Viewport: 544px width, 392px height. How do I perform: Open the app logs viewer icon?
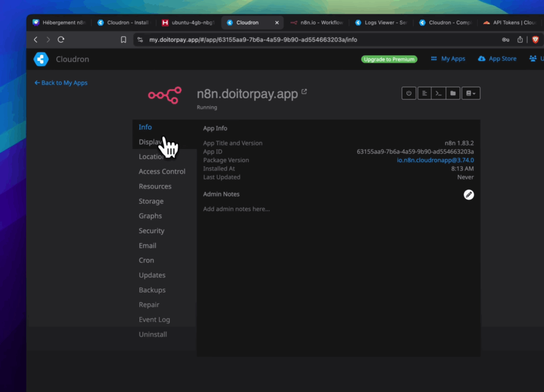coord(424,93)
